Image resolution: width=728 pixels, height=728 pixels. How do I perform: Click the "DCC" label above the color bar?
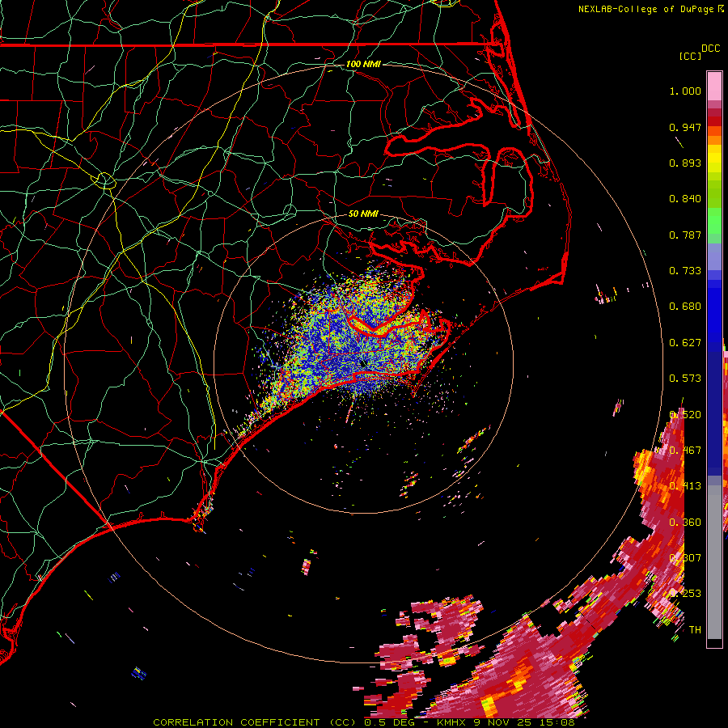tap(710, 49)
